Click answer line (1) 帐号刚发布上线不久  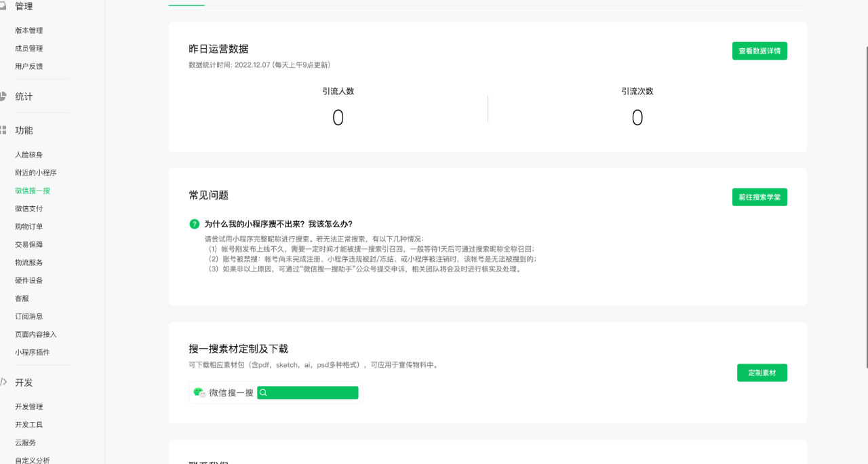coord(372,249)
